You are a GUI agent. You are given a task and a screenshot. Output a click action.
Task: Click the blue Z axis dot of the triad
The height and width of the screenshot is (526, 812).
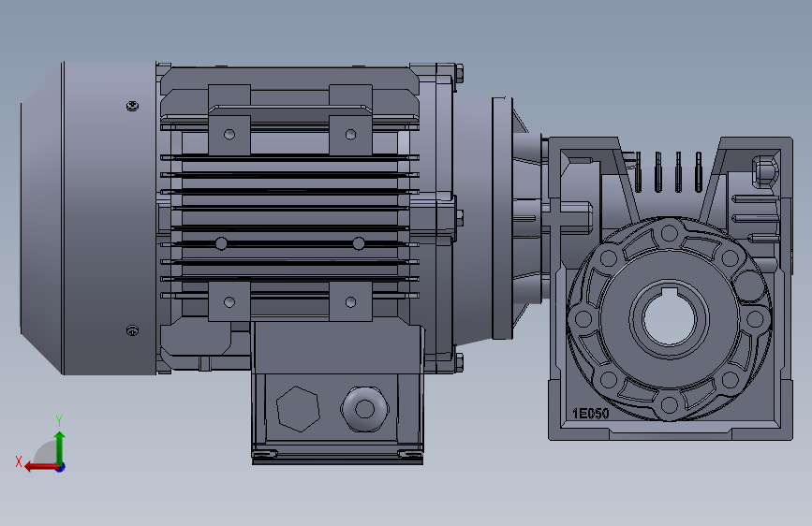[61, 467]
